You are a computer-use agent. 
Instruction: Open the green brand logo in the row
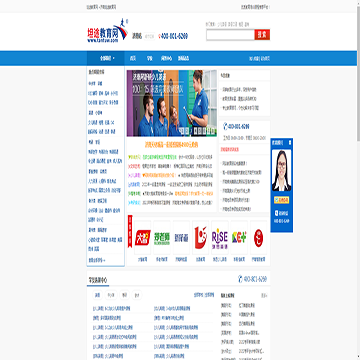point(162,237)
